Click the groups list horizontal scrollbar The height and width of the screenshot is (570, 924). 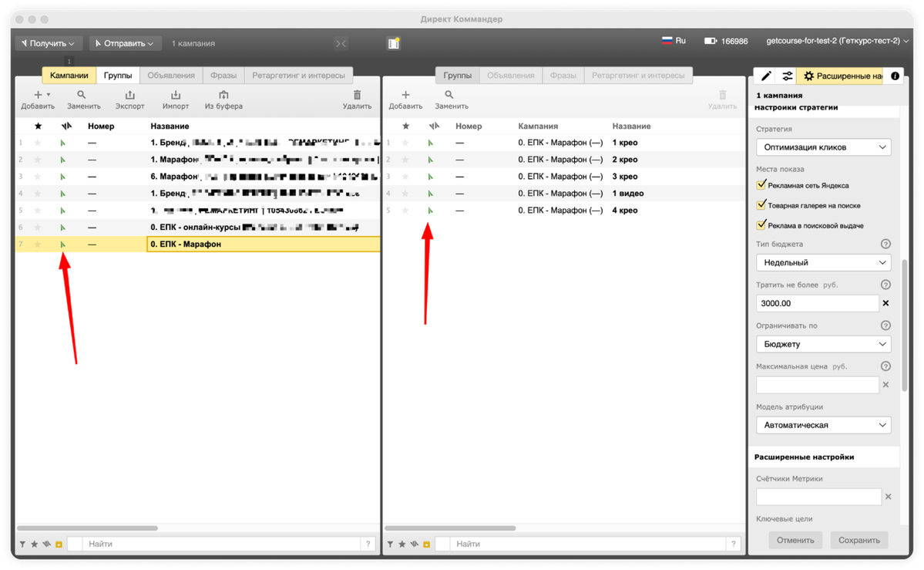451,528
